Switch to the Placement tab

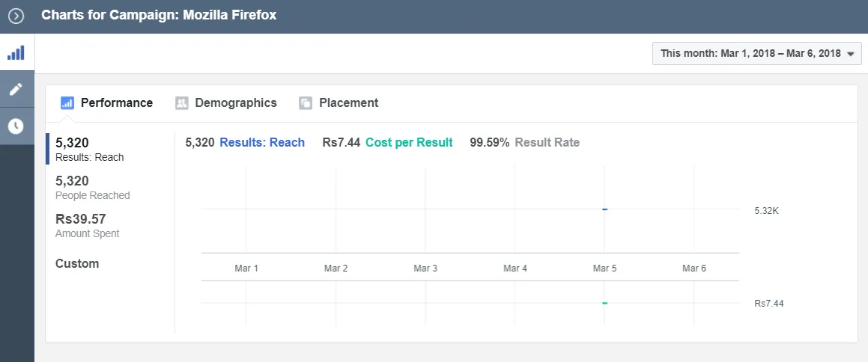coord(339,102)
